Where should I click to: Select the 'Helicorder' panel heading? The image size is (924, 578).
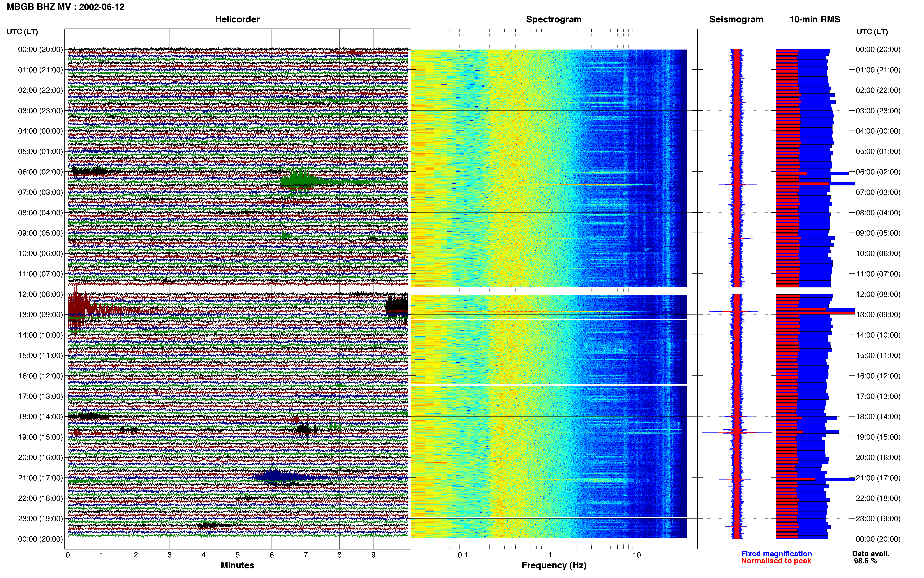237,19
